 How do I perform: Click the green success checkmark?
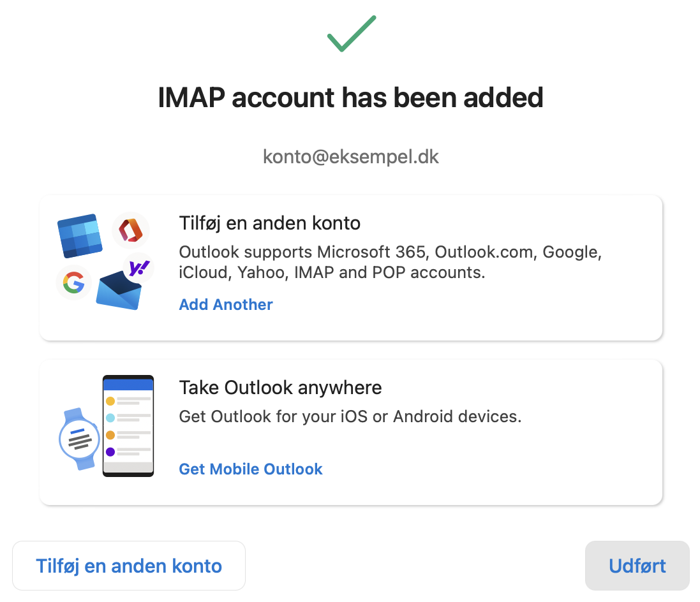(352, 33)
